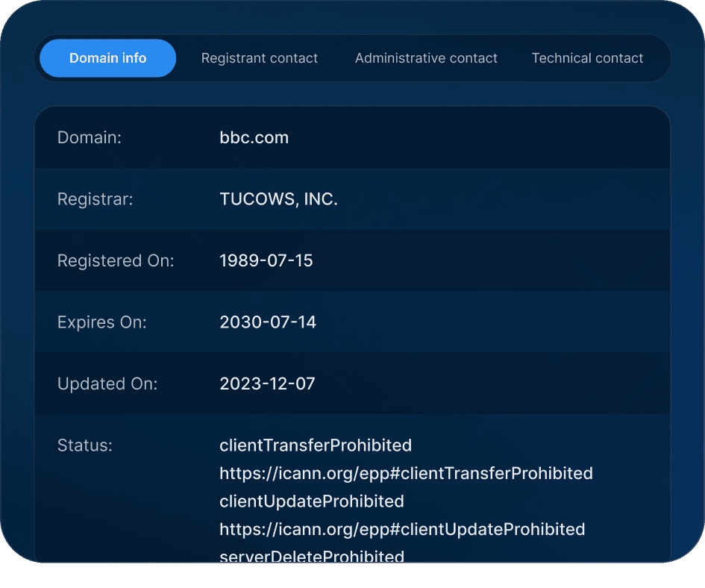Image resolution: width=705 pixels, height=588 pixels.
Task: Click the Status row label
Action: (x=84, y=445)
